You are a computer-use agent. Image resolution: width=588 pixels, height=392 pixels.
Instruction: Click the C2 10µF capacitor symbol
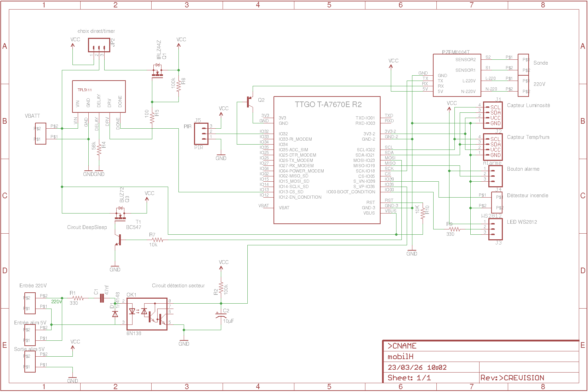coord(221,315)
